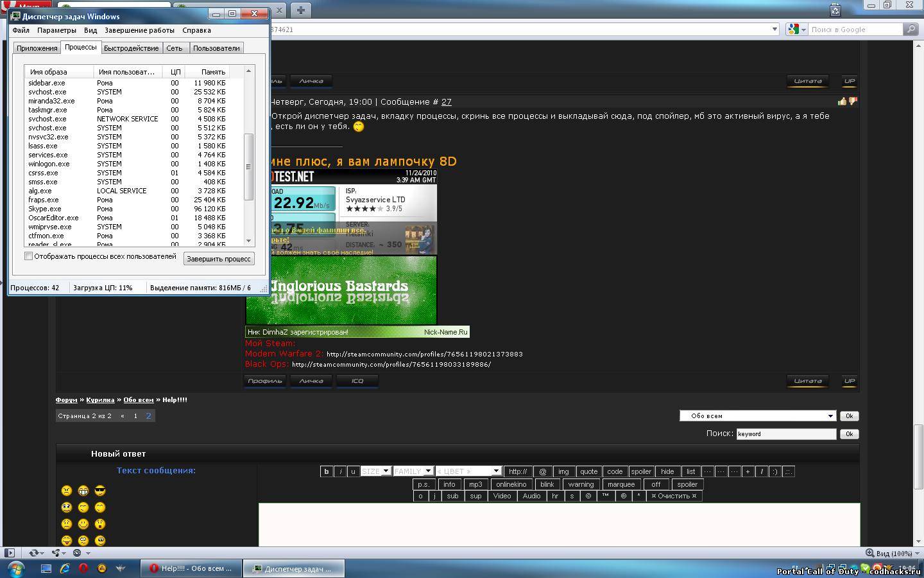Click the Google search magnifier icon
Screen dimensions: 924x578
[911, 29]
